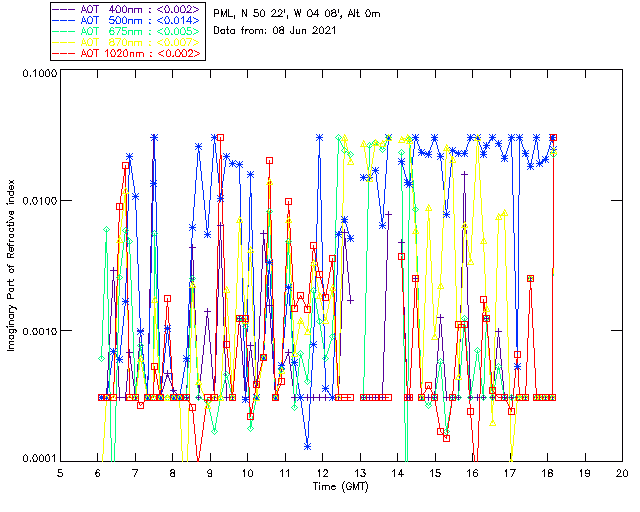Click the Time (GMT) axis title

340,486
